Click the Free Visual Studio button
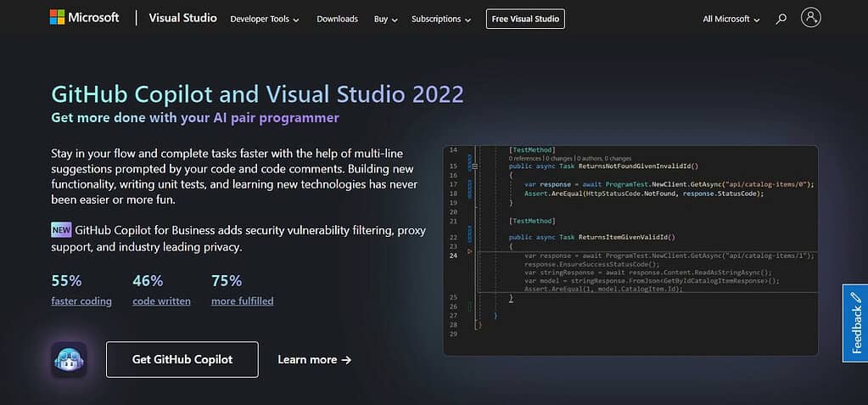Screen dimensions: 868x405 pyautogui.click(x=525, y=19)
